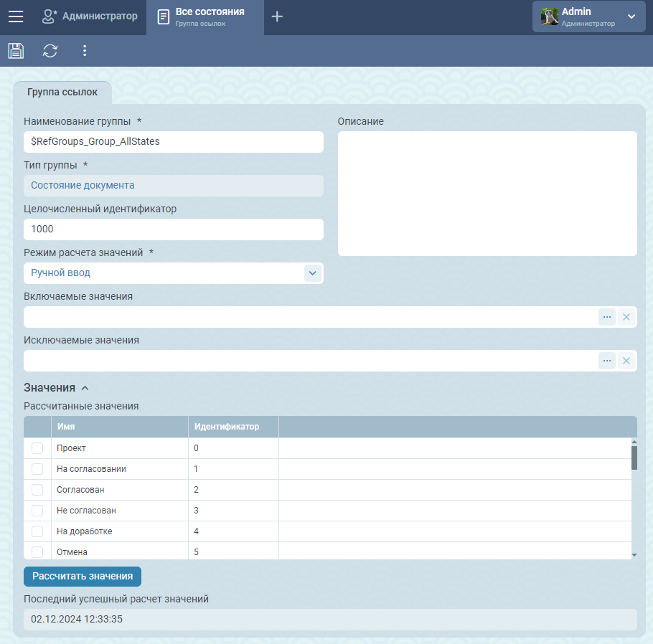
Task: Open the hamburger main menu
Action: pos(16,16)
